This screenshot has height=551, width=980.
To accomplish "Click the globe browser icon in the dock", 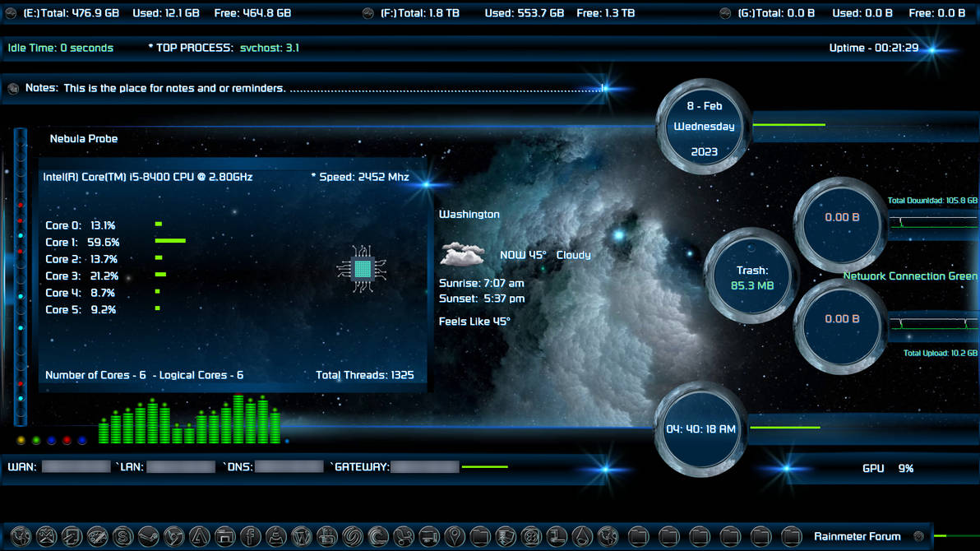I will (22, 537).
